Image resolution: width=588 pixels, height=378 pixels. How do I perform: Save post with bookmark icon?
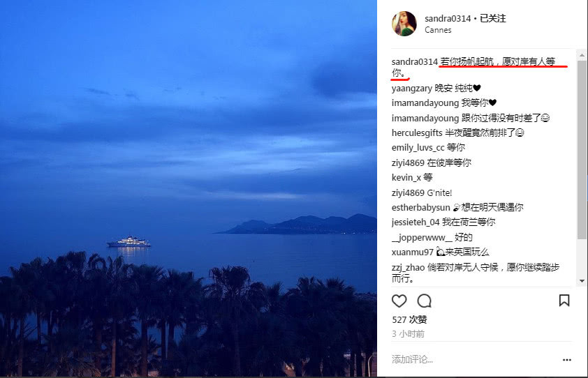(564, 301)
